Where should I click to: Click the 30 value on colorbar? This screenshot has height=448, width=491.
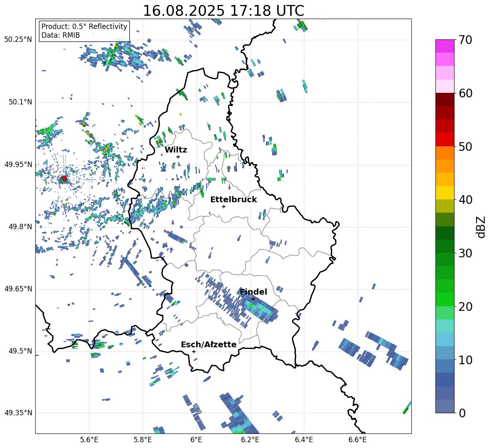[465, 253]
